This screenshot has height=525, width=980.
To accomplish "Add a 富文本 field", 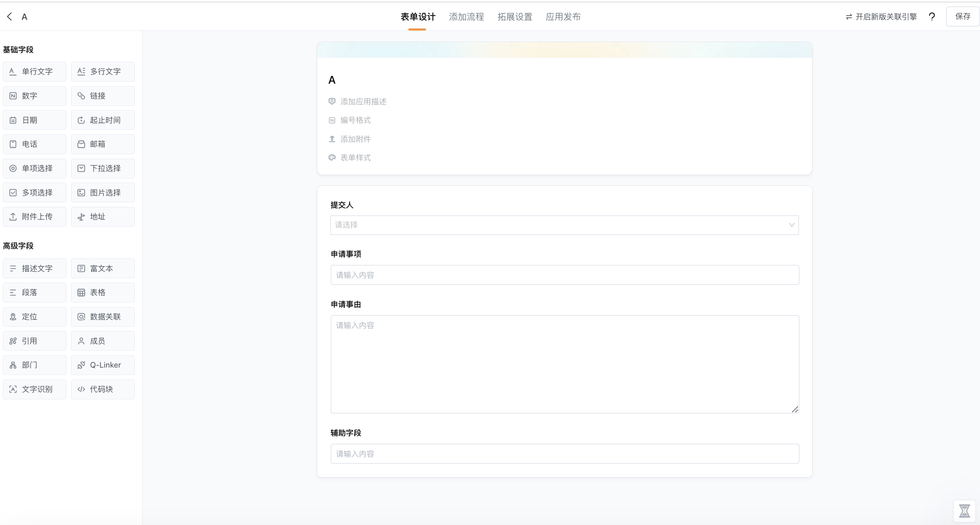I will coord(103,269).
